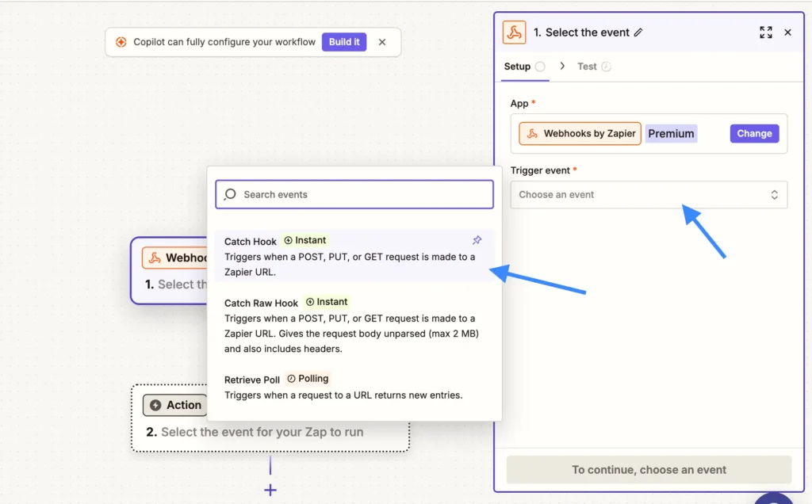Screen dimensions: 812x504
Task: Close the Select the event panel
Action: click(787, 32)
